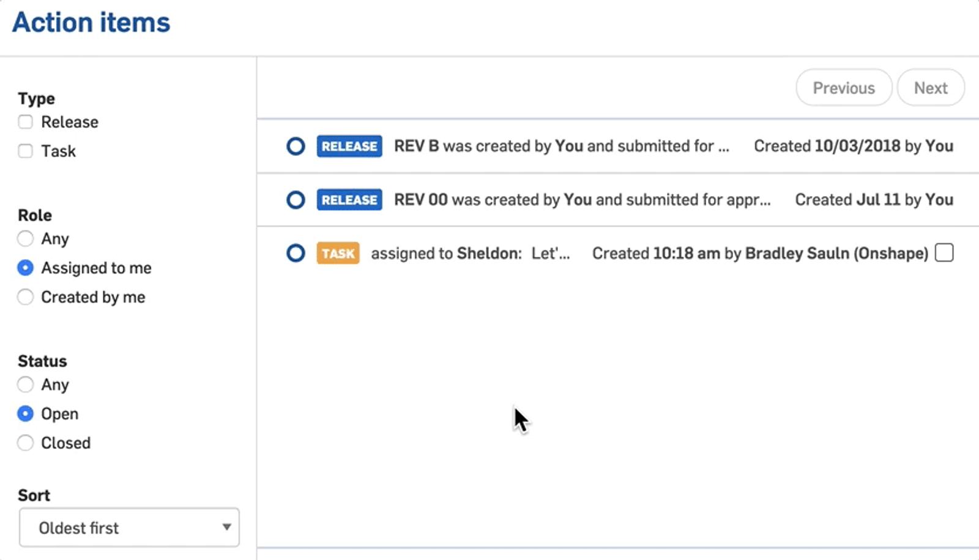Select the Created by me role
The image size is (979, 560).
(25, 297)
